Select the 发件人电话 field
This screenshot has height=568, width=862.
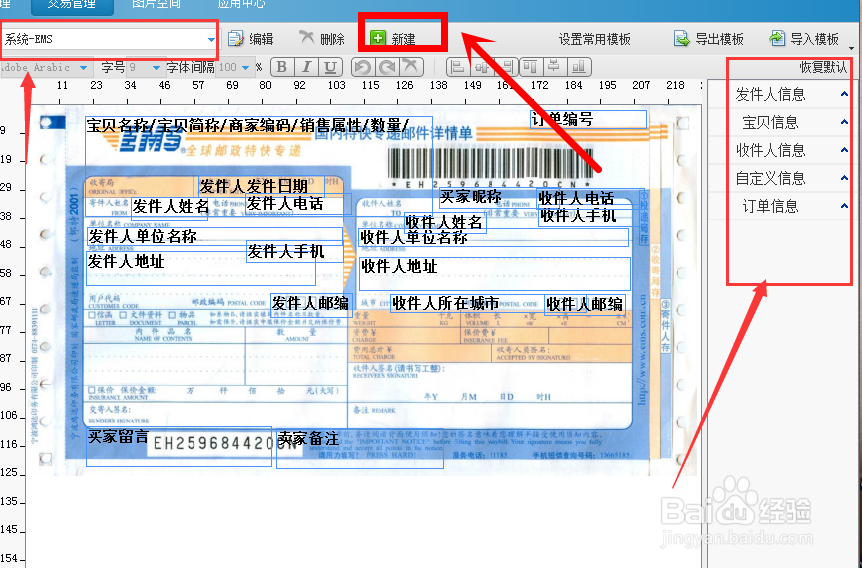coord(297,204)
